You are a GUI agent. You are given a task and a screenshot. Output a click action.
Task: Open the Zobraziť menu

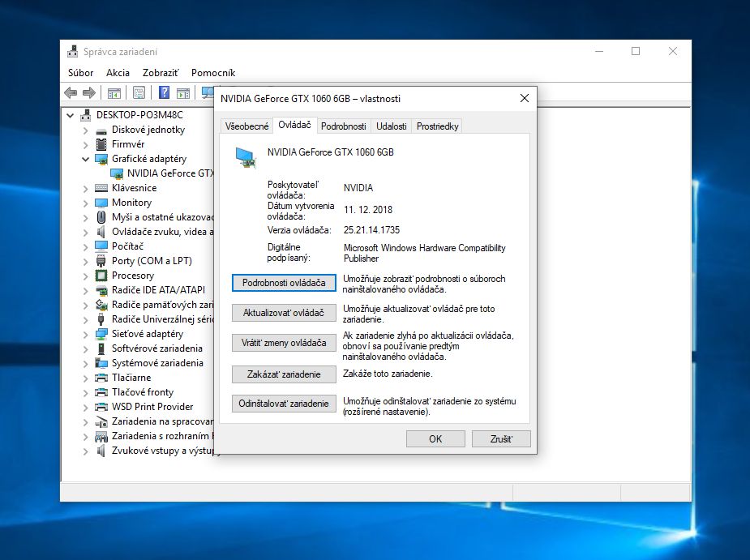tap(161, 73)
